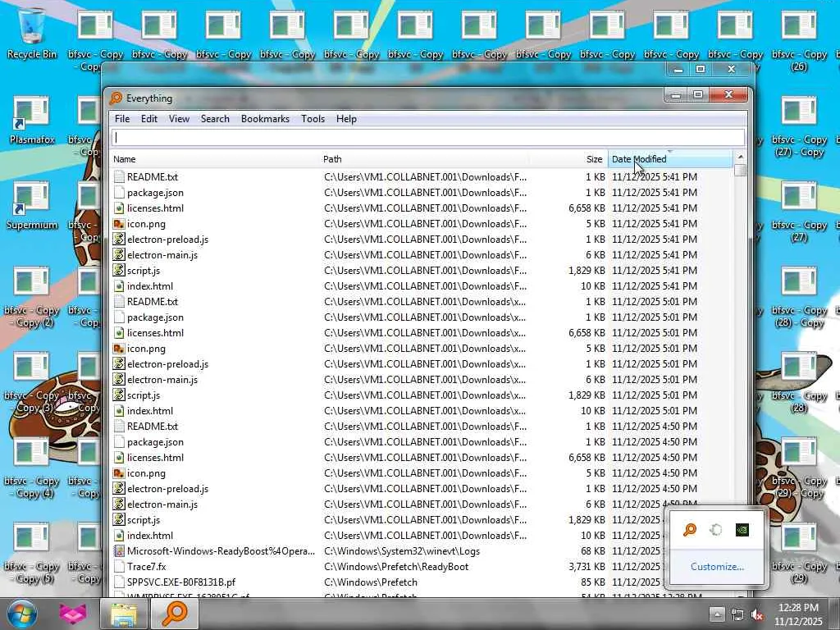The width and height of the screenshot is (840, 630).
Task: Click the pink fox taskbar icon
Action: coord(72,614)
